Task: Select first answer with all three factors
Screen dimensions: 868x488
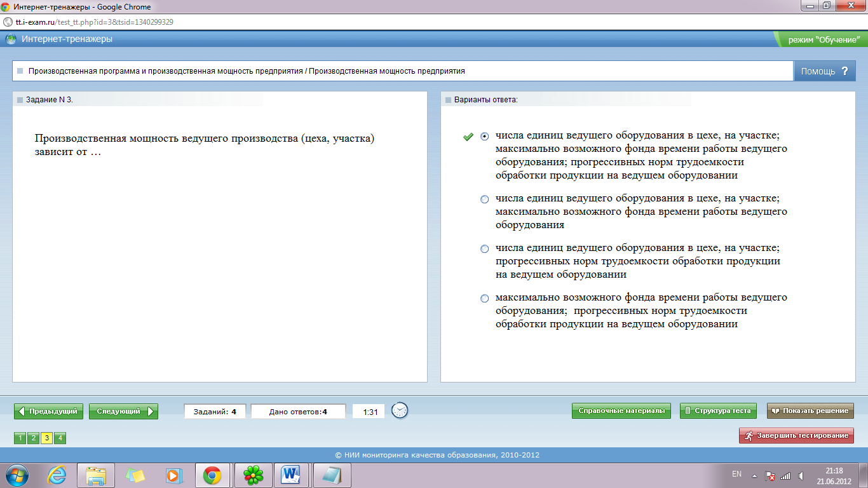Action: tap(485, 136)
